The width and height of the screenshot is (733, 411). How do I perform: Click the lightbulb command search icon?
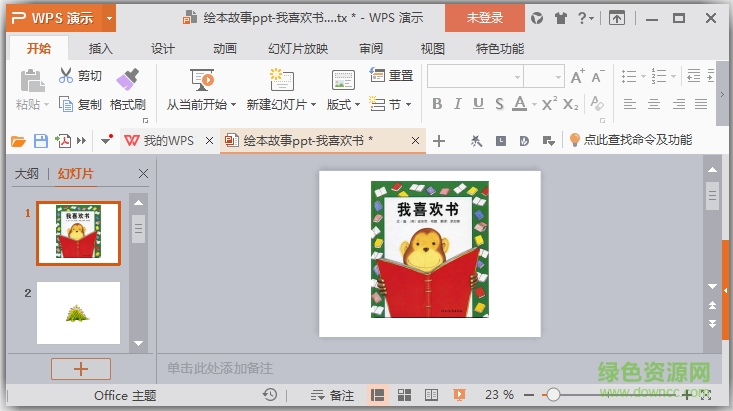click(x=575, y=140)
